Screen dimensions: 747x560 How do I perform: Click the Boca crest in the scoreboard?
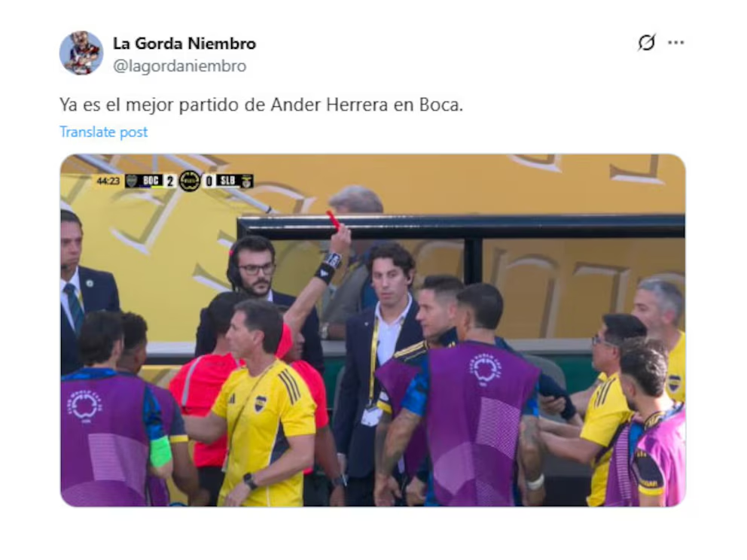(132, 181)
